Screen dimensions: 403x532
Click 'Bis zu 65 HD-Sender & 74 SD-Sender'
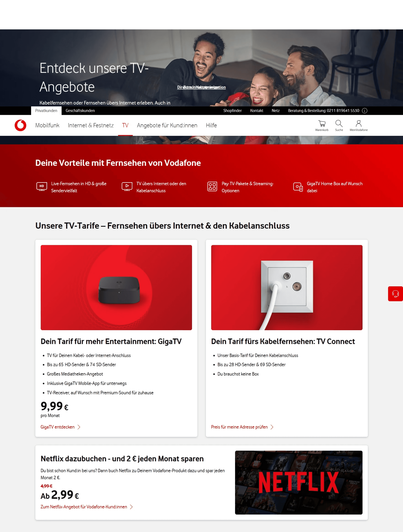click(81, 365)
